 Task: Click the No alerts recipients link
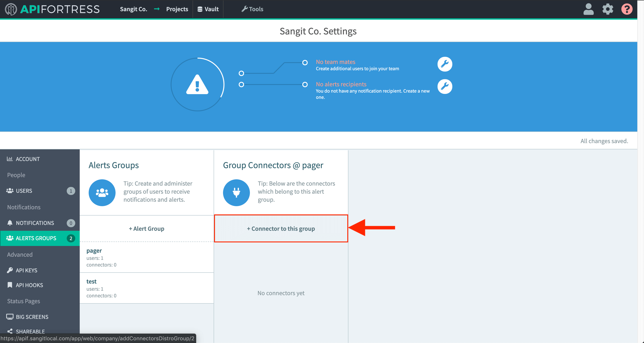click(341, 84)
